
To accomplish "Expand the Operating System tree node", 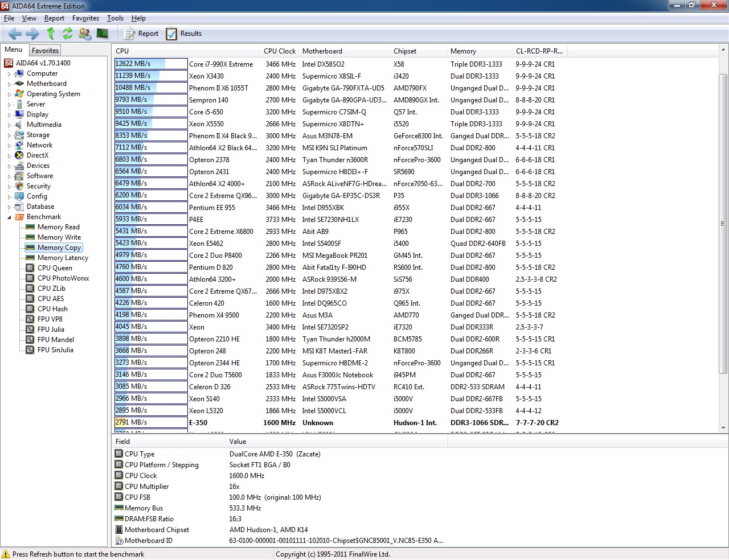I will [9, 94].
